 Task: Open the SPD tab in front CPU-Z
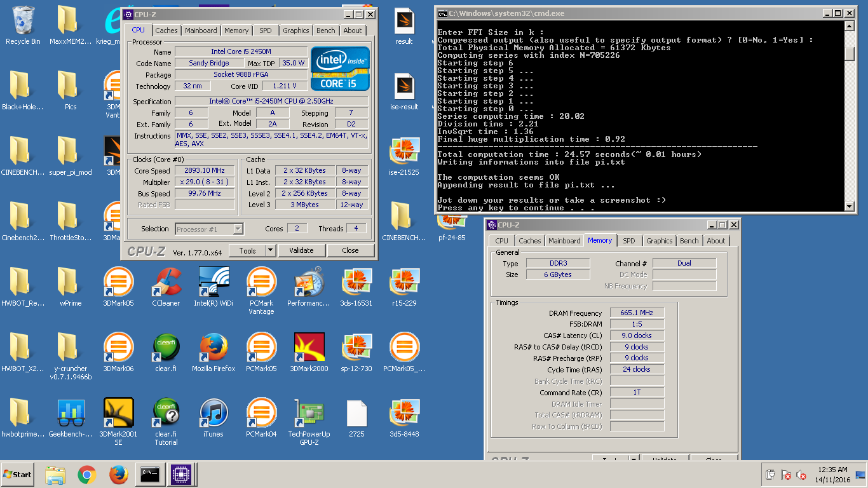pos(266,30)
